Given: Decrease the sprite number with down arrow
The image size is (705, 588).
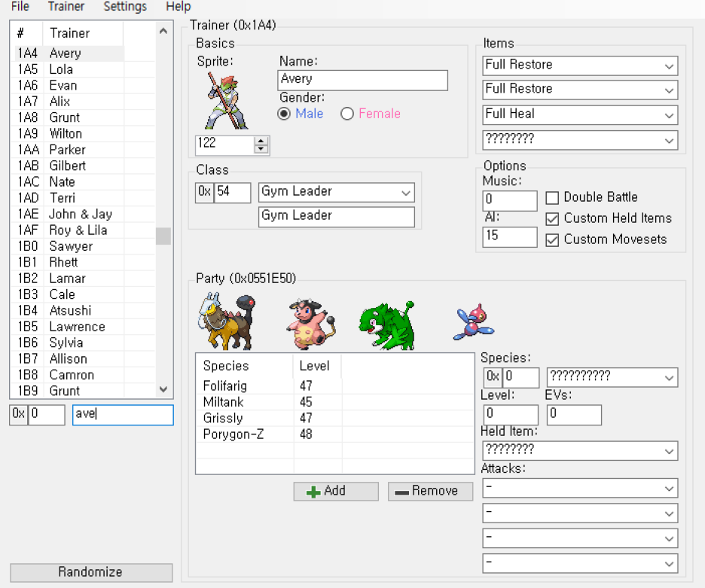Looking at the screenshot, I should [x=261, y=149].
